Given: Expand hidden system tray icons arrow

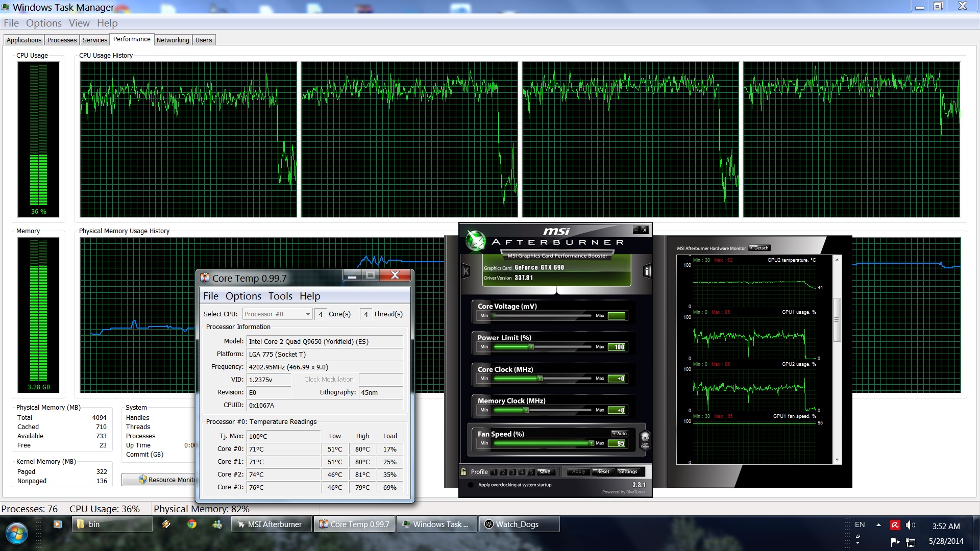Looking at the screenshot, I should [x=878, y=525].
